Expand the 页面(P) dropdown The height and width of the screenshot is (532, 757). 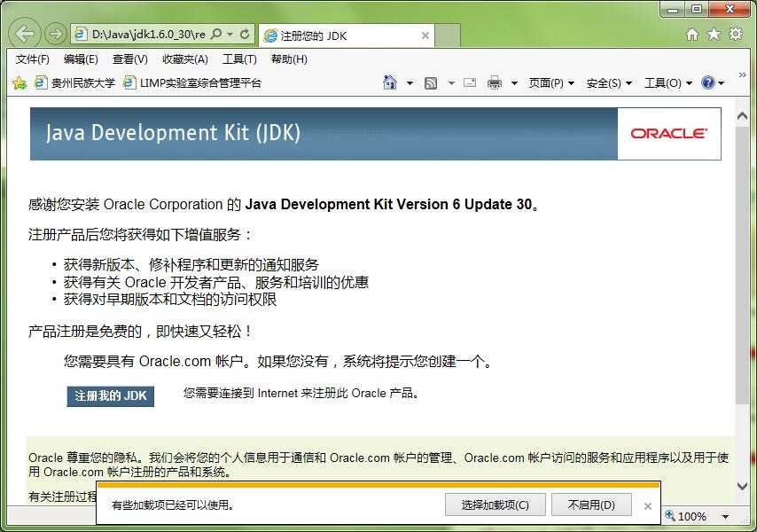click(x=551, y=82)
